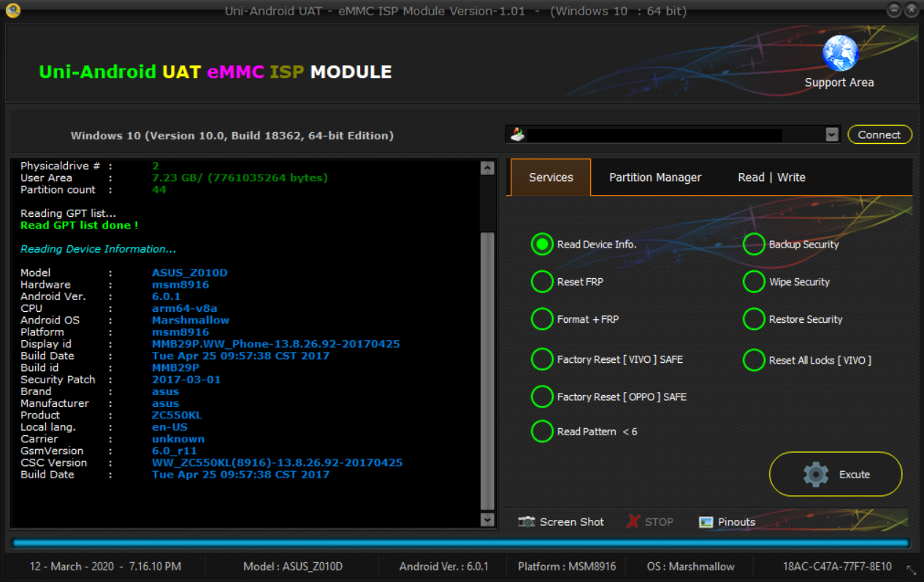Open the Support Area globe icon
Screen dimensions: 924x582
click(x=840, y=53)
